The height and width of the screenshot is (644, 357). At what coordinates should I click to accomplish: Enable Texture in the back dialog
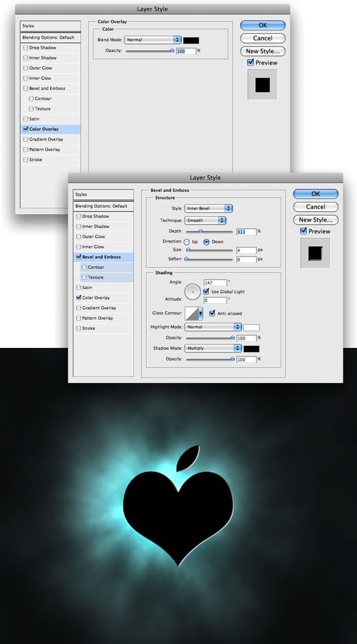coord(32,109)
